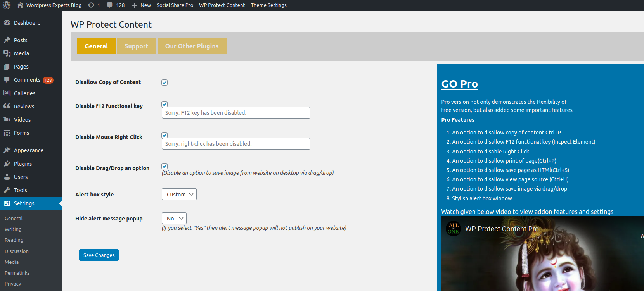
Task: Click the Appearance paintbrush icon
Action: click(x=7, y=150)
